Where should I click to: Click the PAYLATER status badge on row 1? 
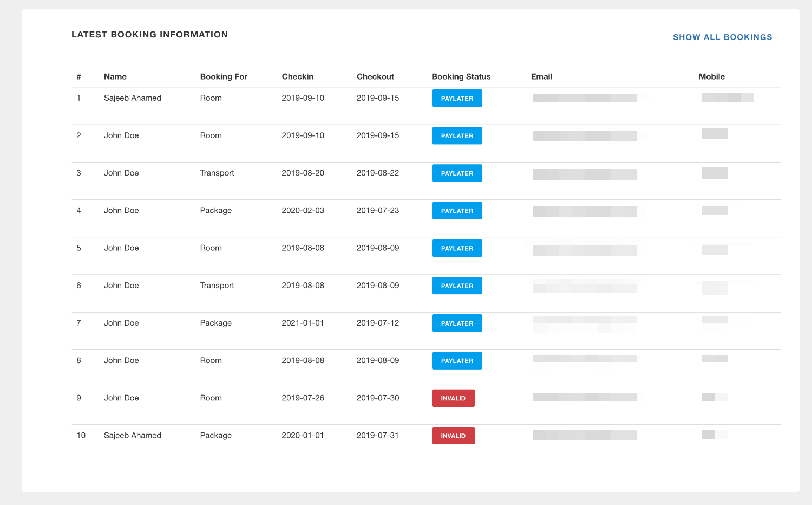pyautogui.click(x=457, y=98)
